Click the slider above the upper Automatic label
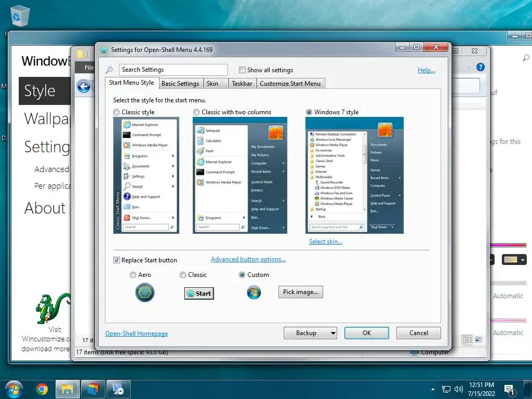The height and width of the screenshot is (399, 532). 508,283
